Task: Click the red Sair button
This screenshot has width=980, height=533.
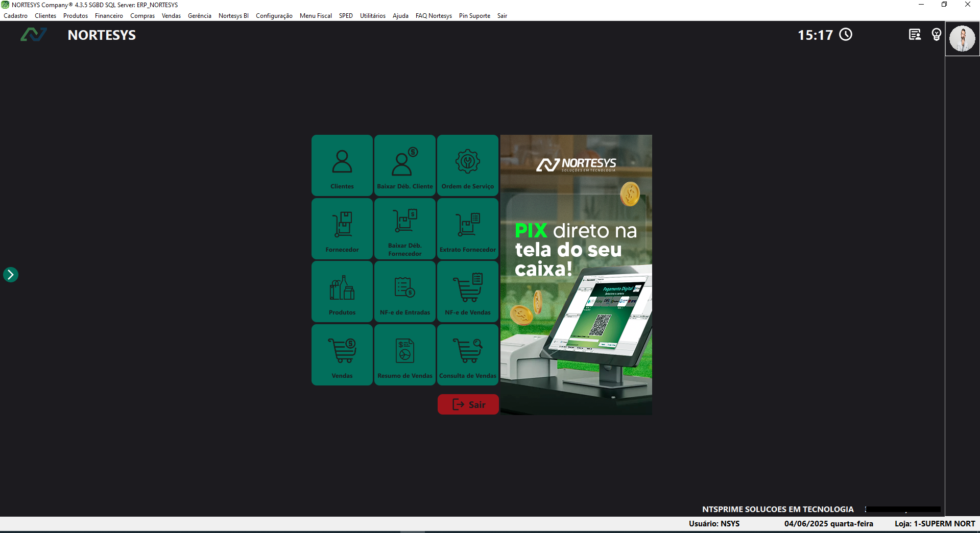Action: click(x=468, y=404)
